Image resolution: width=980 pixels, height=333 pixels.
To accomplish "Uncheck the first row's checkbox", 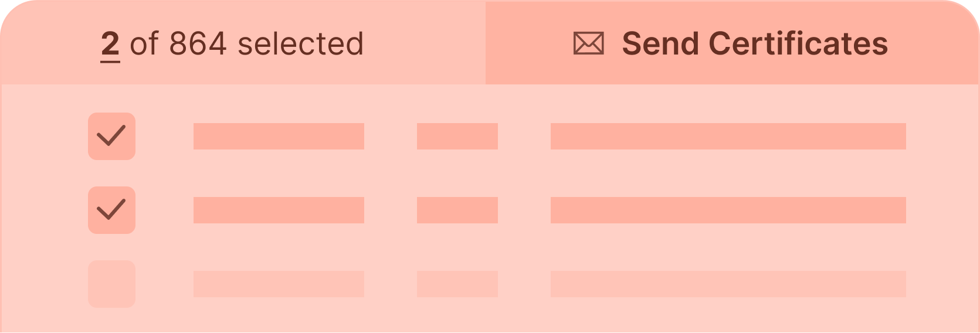I will (x=111, y=136).
